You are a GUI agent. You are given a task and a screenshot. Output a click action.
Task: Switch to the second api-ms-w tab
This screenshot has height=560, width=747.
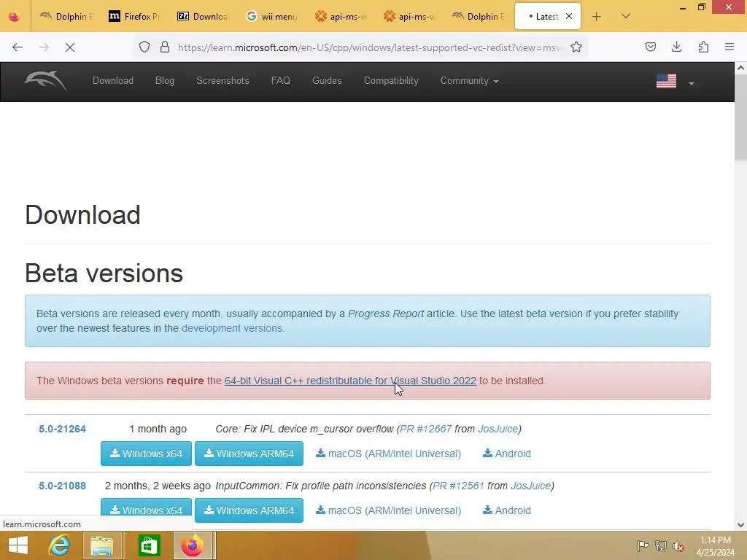[x=409, y=17]
